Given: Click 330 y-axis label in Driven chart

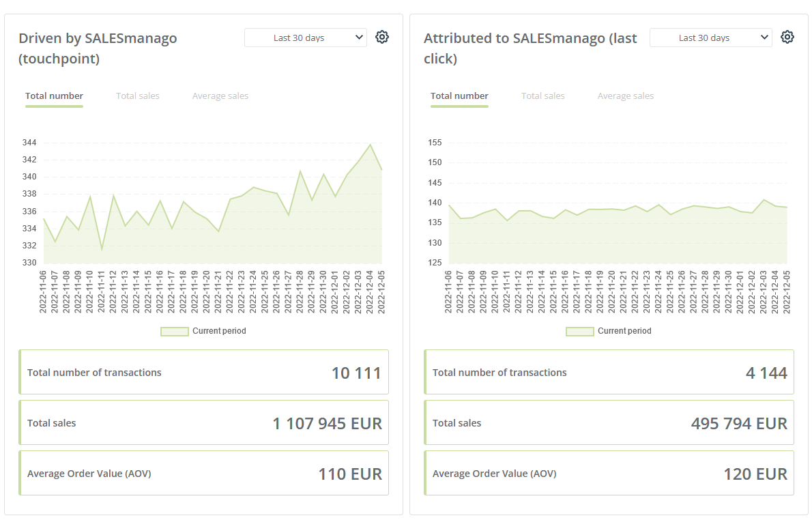Looking at the screenshot, I should 29,263.
